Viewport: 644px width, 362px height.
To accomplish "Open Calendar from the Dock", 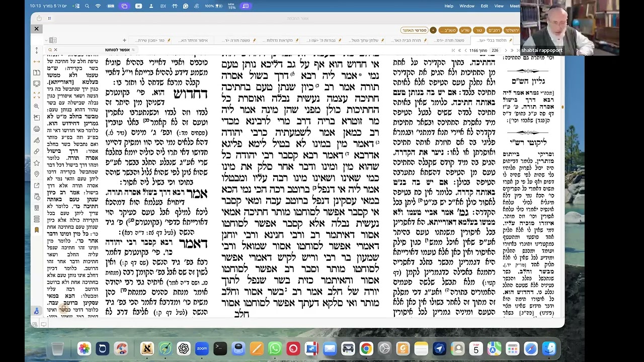I will [476, 348].
